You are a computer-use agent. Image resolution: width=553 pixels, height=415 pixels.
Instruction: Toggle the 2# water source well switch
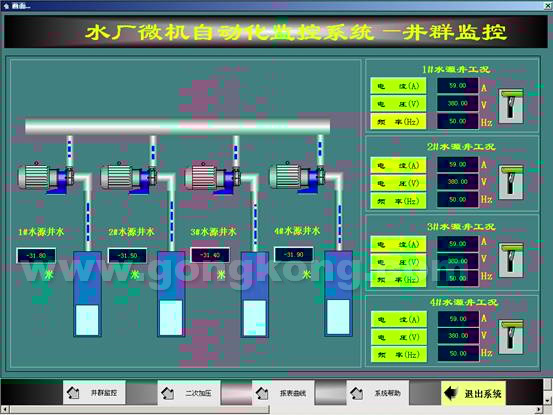pyautogui.click(x=511, y=182)
